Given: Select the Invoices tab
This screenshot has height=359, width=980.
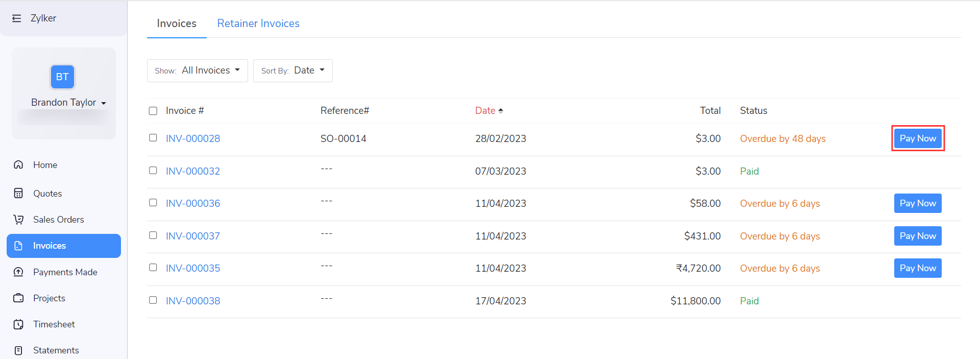Looking at the screenshot, I should pos(176,23).
